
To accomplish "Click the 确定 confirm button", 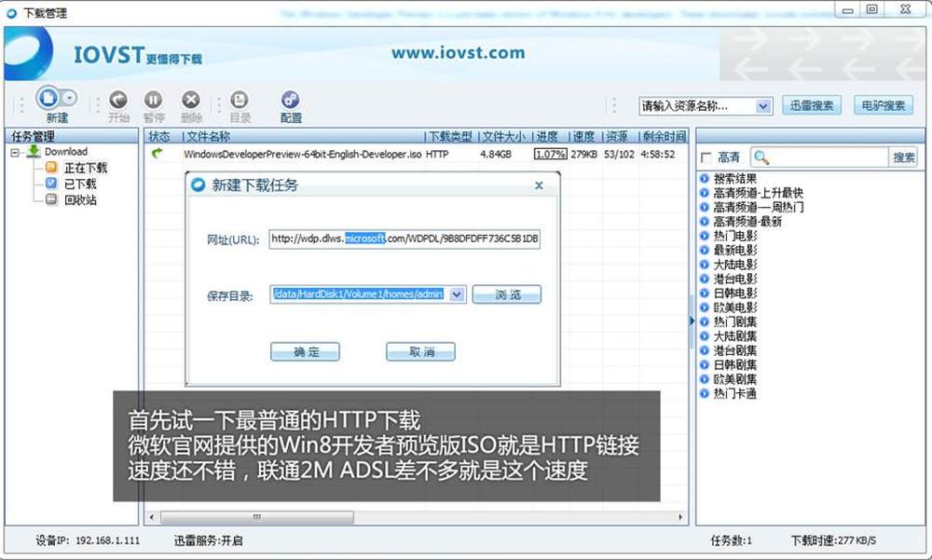I will click(x=305, y=352).
